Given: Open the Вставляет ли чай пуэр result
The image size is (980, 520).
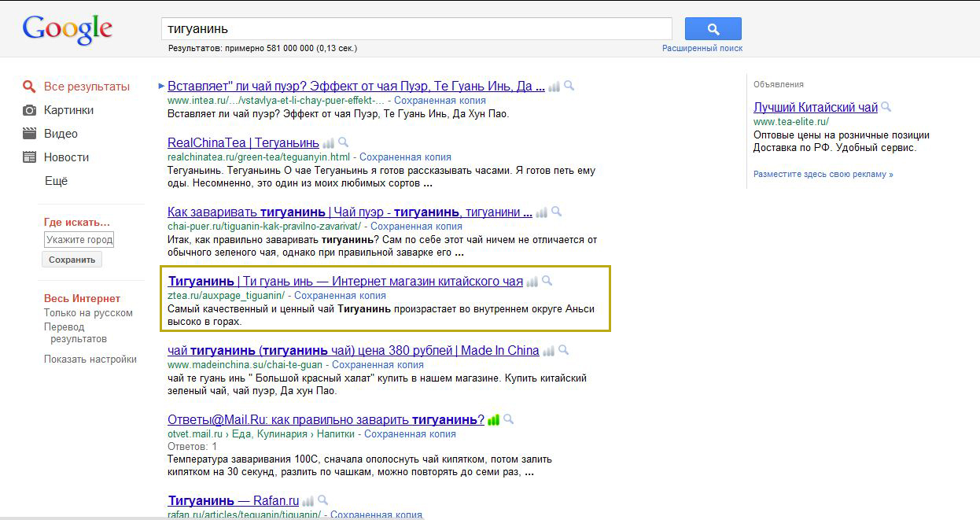Looking at the screenshot, I should [x=356, y=87].
